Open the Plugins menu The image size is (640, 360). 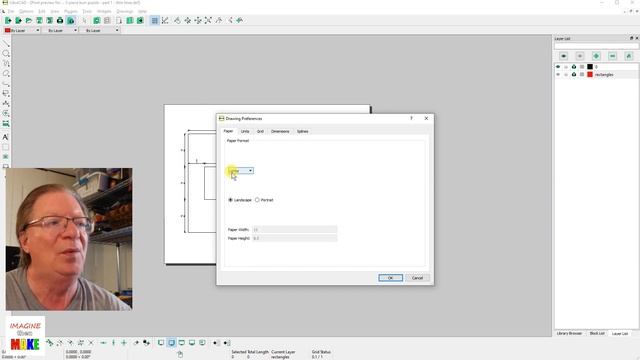(71, 11)
